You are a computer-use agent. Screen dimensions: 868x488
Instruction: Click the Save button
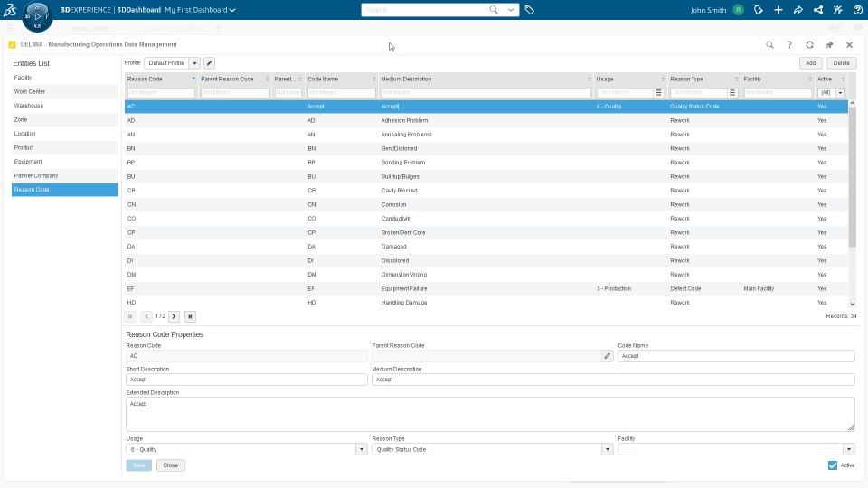(139, 465)
